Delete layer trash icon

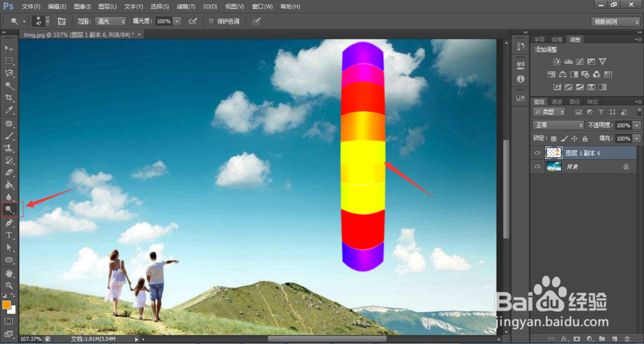pos(626,338)
